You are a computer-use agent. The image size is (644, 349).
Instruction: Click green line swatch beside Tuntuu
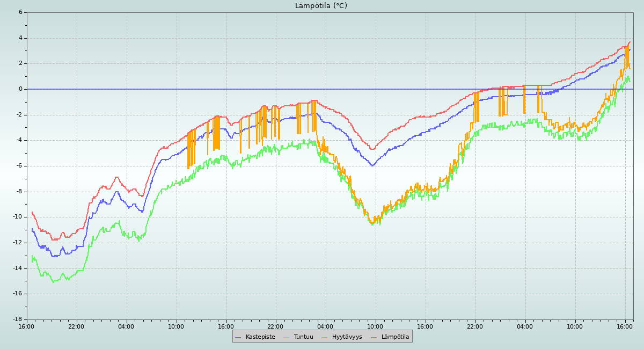[x=287, y=337]
